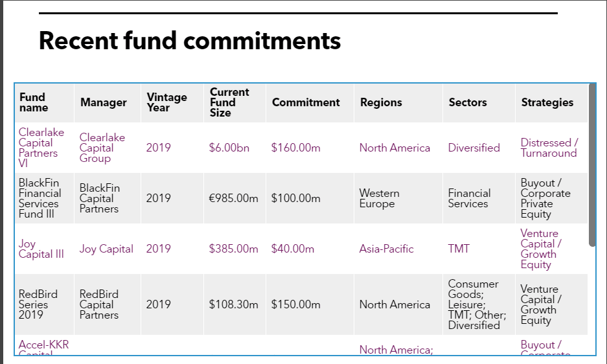Open the Joy Capital manager link
This screenshot has height=364, width=607.
(106, 249)
